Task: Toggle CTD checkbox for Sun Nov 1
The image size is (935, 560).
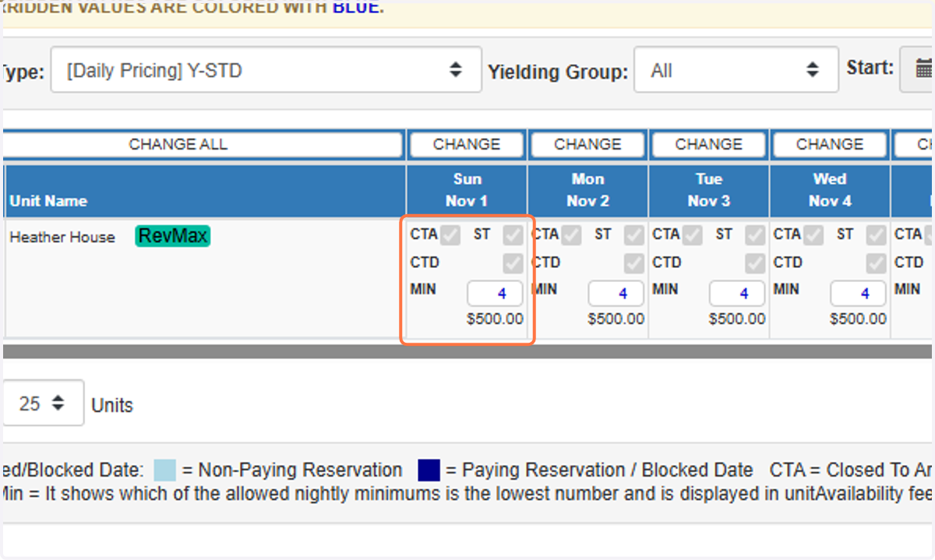Action: tap(513, 262)
